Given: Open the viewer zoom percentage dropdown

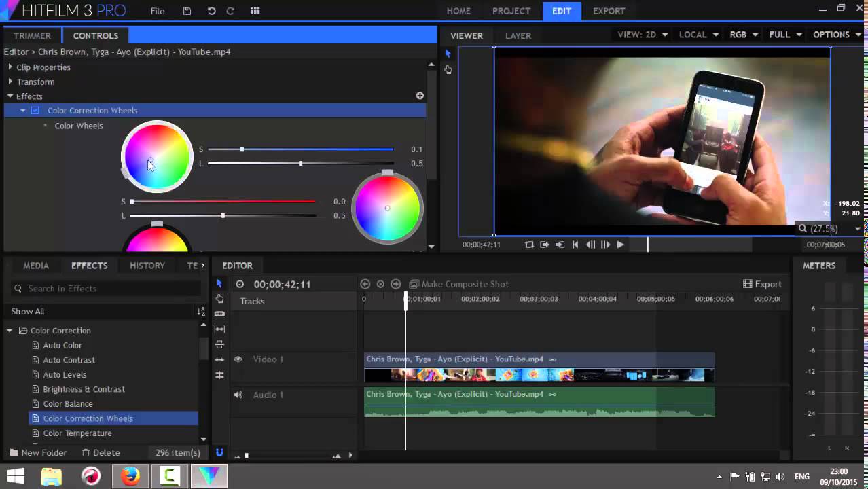Looking at the screenshot, I should (829, 229).
